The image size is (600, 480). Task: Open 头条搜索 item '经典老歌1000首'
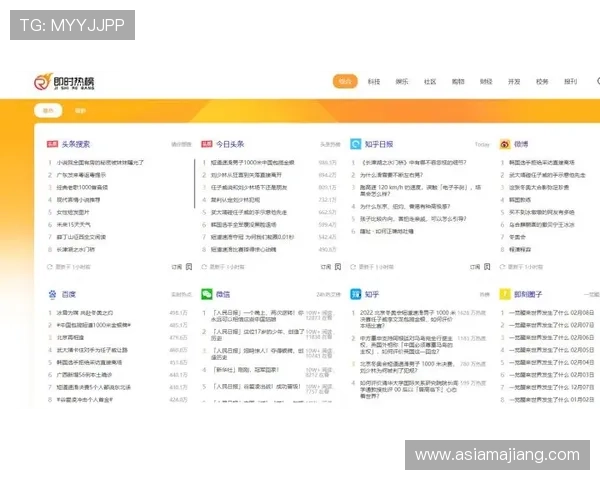pos(82,187)
